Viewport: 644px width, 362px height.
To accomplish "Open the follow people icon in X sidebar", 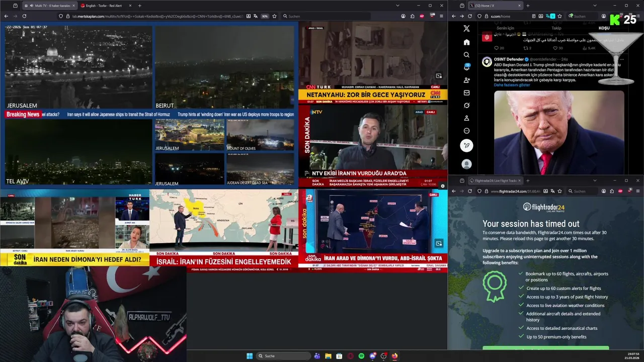I will click(466, 80).
